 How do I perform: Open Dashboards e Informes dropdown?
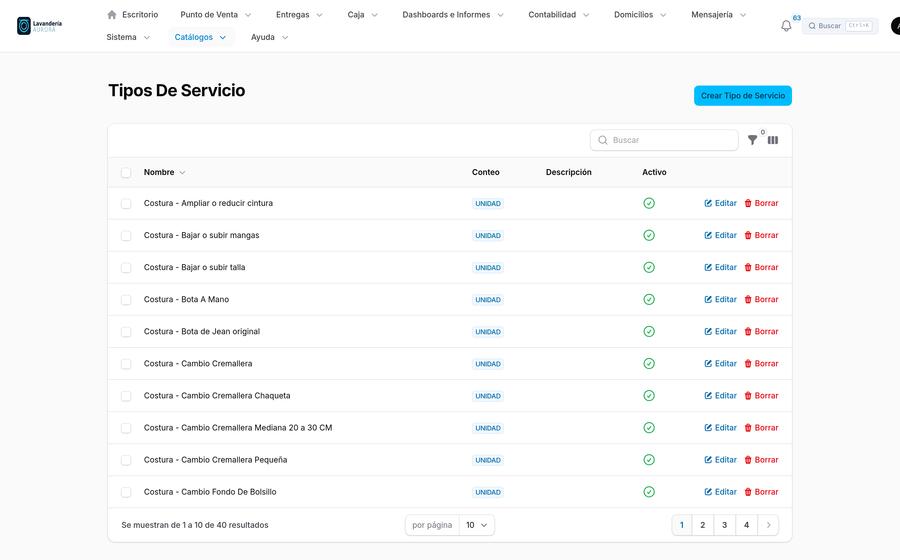pos(453,14)
